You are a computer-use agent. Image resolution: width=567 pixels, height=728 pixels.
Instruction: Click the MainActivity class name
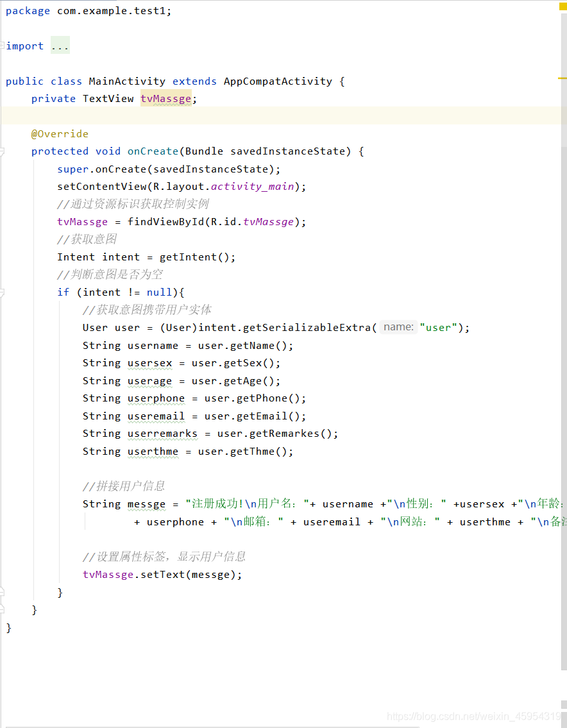tap(127, 81)
